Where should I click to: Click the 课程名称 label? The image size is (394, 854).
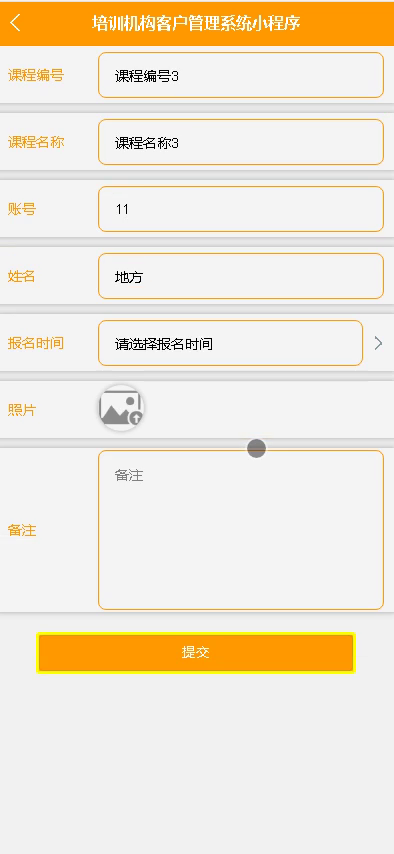(36, 142)
